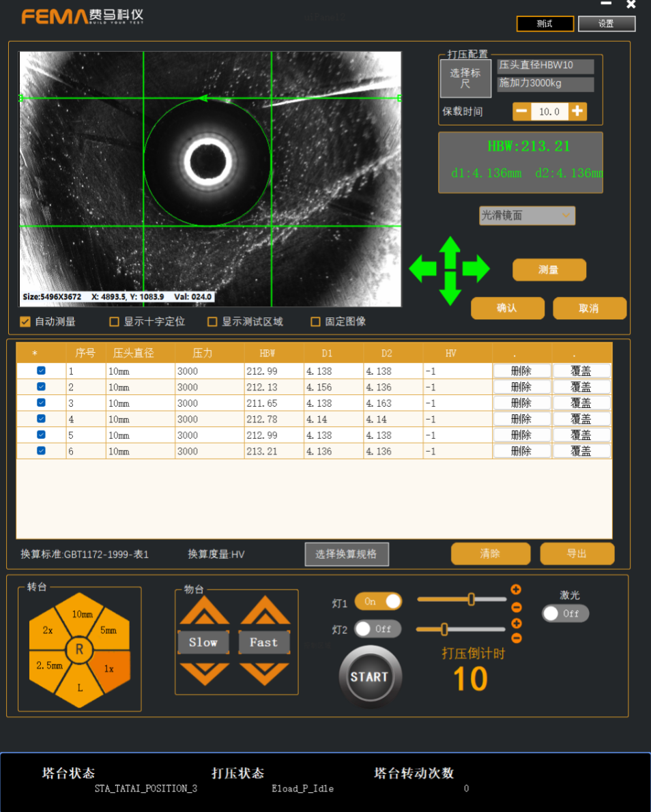The height and width of the screenshot is (812, 651).
Task: Open the 光滑镜面 surface dropdown
Action: 527,216
